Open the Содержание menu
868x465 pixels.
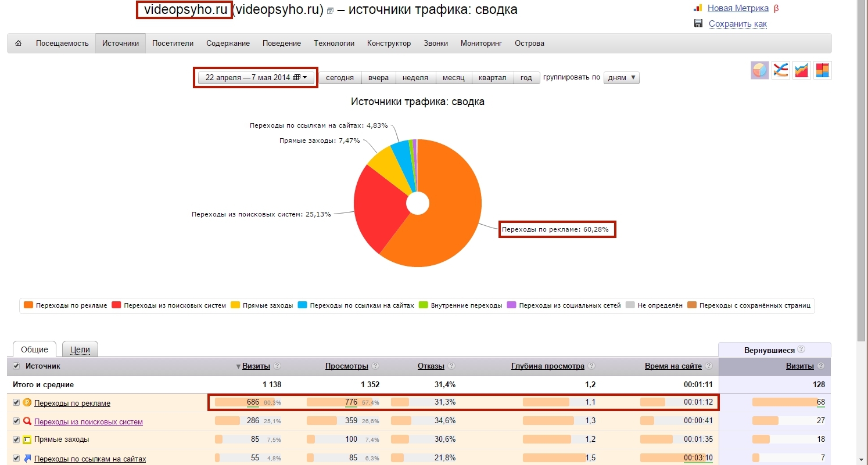[228, 44]
